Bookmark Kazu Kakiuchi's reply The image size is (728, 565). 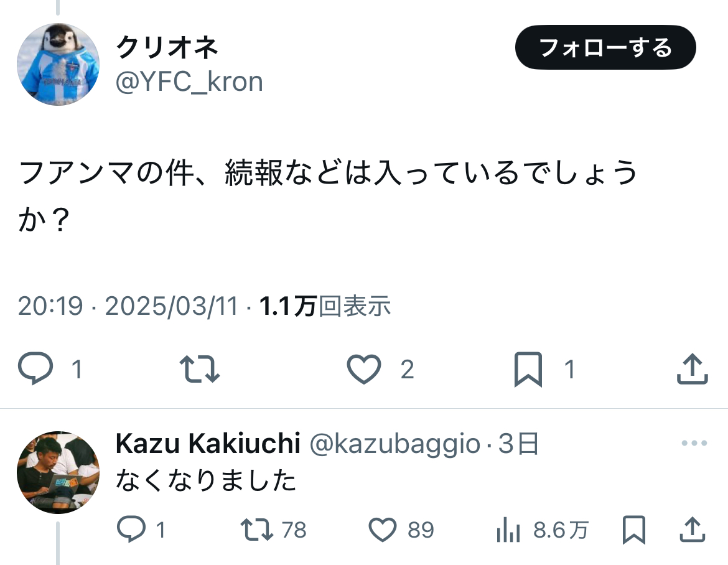634,530
